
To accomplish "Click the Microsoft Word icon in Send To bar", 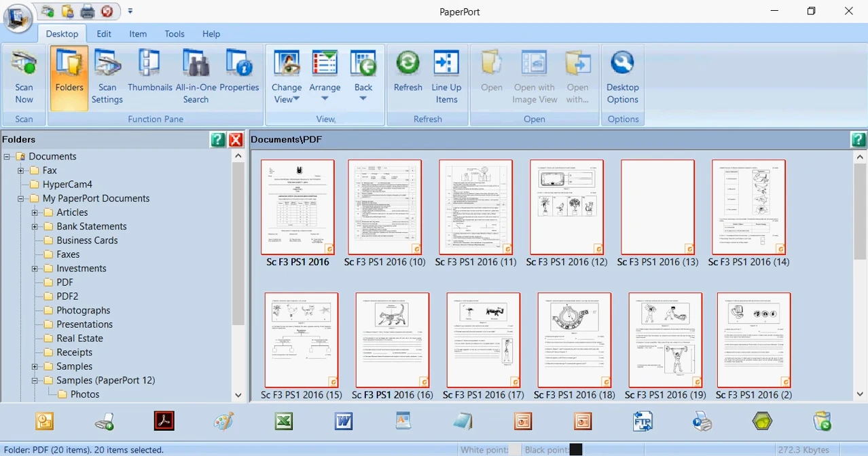I will [344, 421].
